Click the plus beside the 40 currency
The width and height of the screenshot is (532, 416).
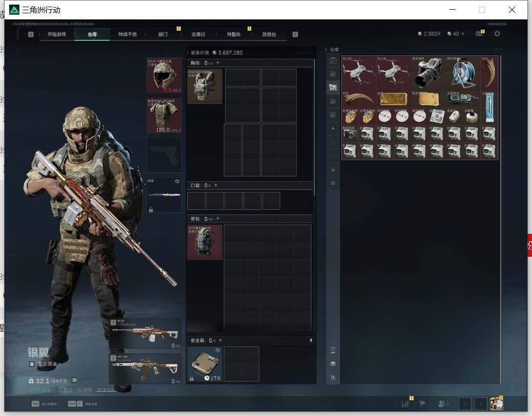pos(463,34)
